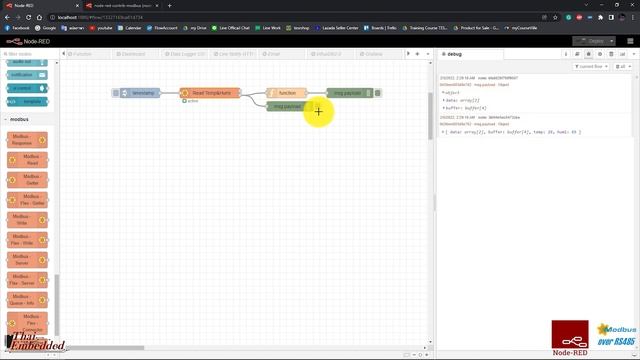Select the debug messages sidebar icon
Screen dimensions: 640x360
point(589,54)
